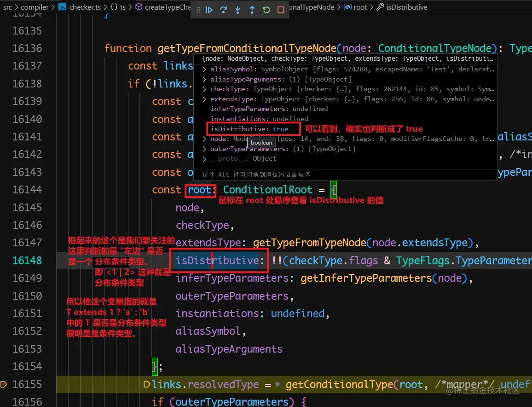
Task: Click getInferTypeParameters call on line 16149
Action: coord(366,279)
